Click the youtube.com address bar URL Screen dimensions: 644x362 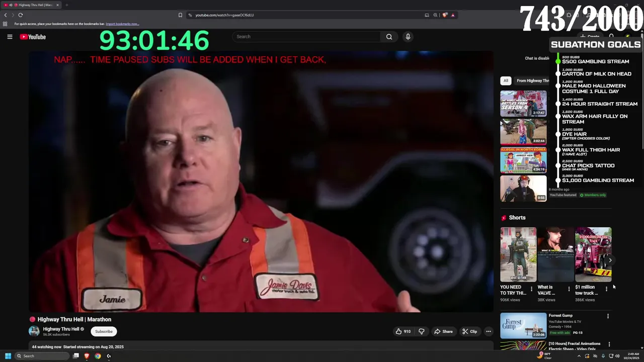pyautogui.click(x=224, y=15)
